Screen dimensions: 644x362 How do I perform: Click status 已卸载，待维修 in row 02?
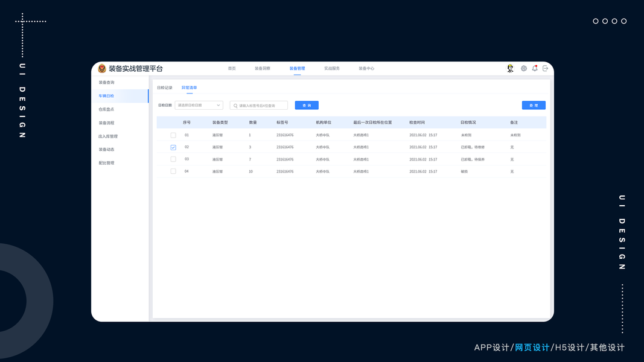coord(473,147)
